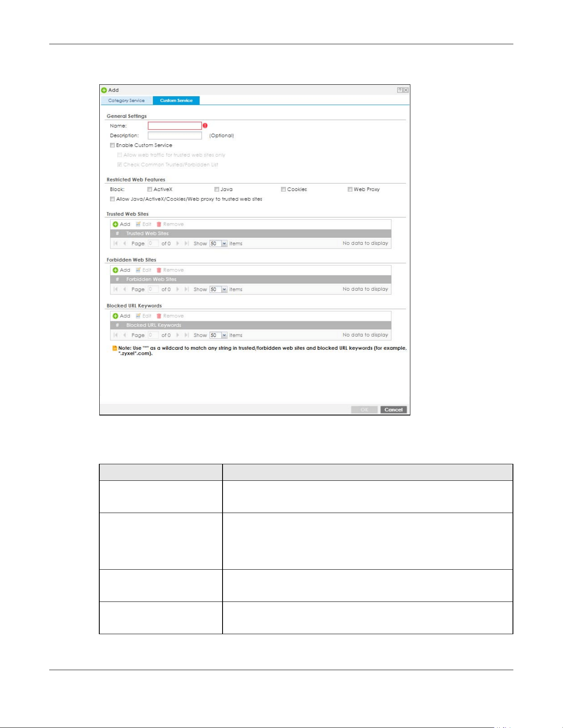Click the OK button
Image resolution: width=563 pixels, height=728 pixels.
tap(364, 410)
